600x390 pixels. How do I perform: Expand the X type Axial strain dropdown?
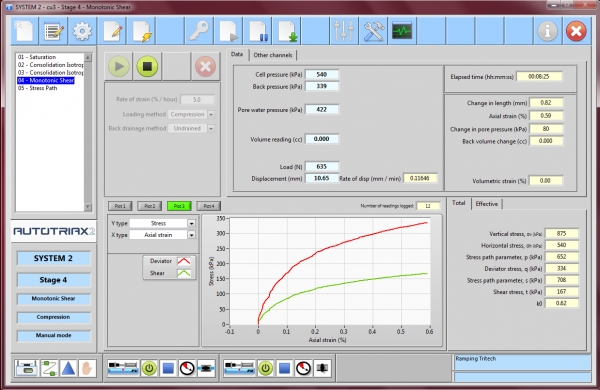(x=191, y=235)
